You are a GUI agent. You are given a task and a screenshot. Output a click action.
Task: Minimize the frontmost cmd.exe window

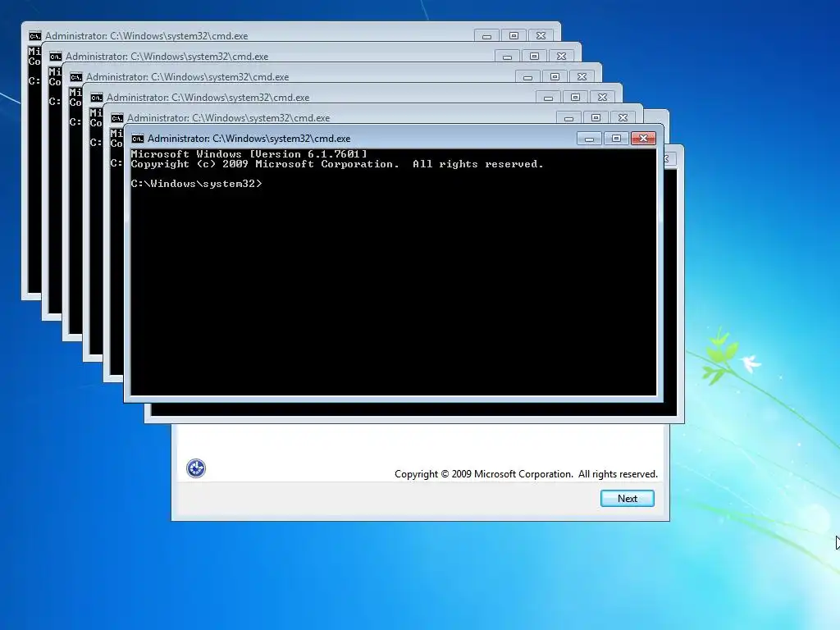click(x=589, y=138)
